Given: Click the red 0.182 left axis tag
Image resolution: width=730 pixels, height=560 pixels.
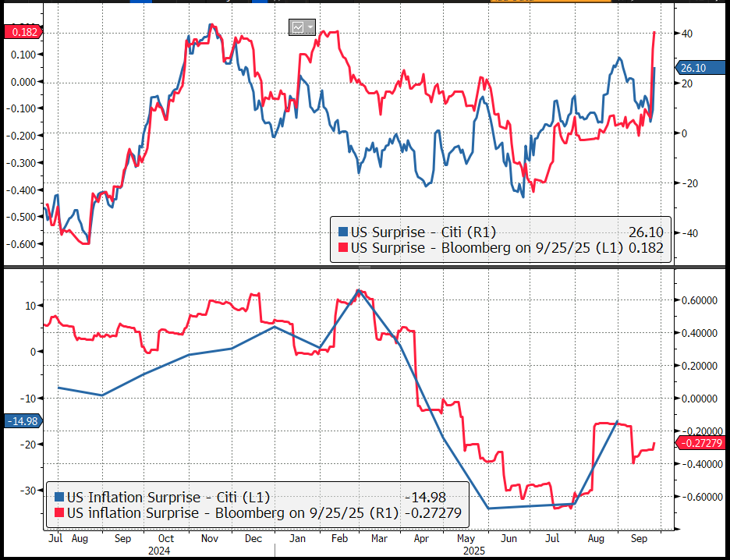Looking at the screenshot, I should point(20,31).
